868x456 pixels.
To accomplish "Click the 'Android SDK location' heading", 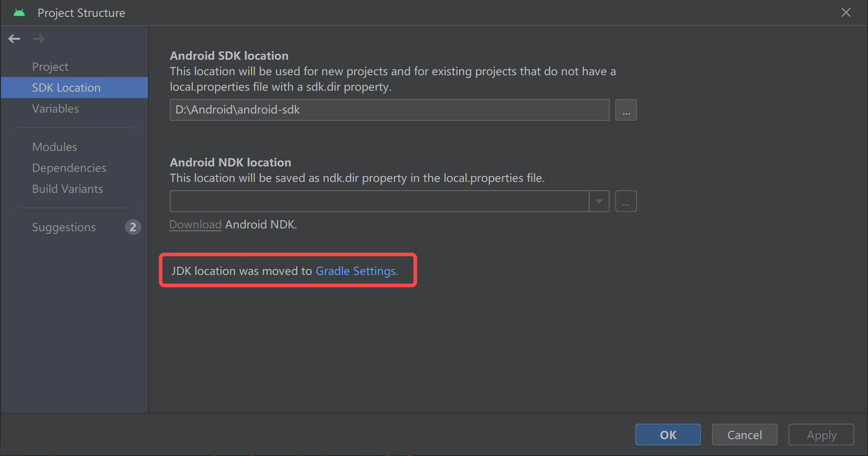I will pyautogui.click(x=229, y=56).
